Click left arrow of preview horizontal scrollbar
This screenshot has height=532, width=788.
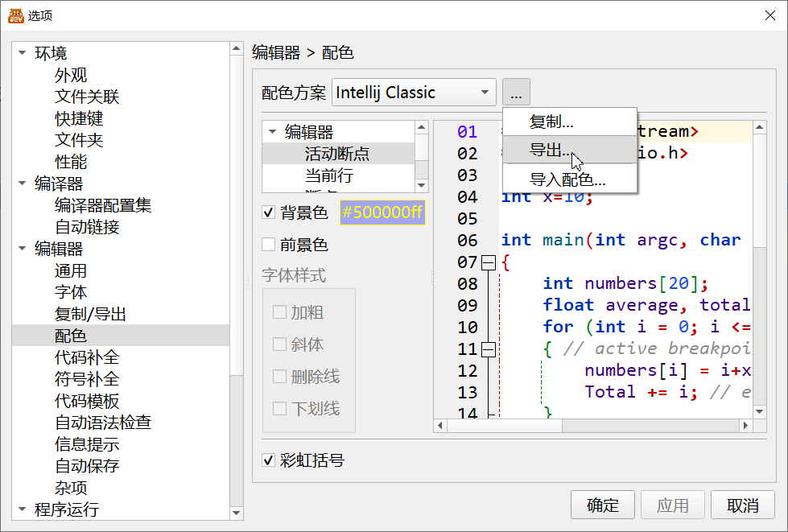click(x=440, y=426)
